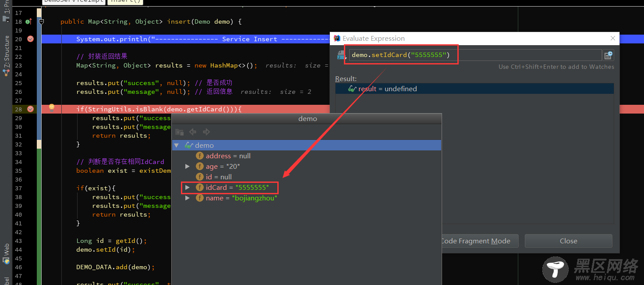The height and width of the screenshot is (285, 644).
Task: Click the 'DEMO_DATA.add(demo);' line
Action: (x=116, y=267)
